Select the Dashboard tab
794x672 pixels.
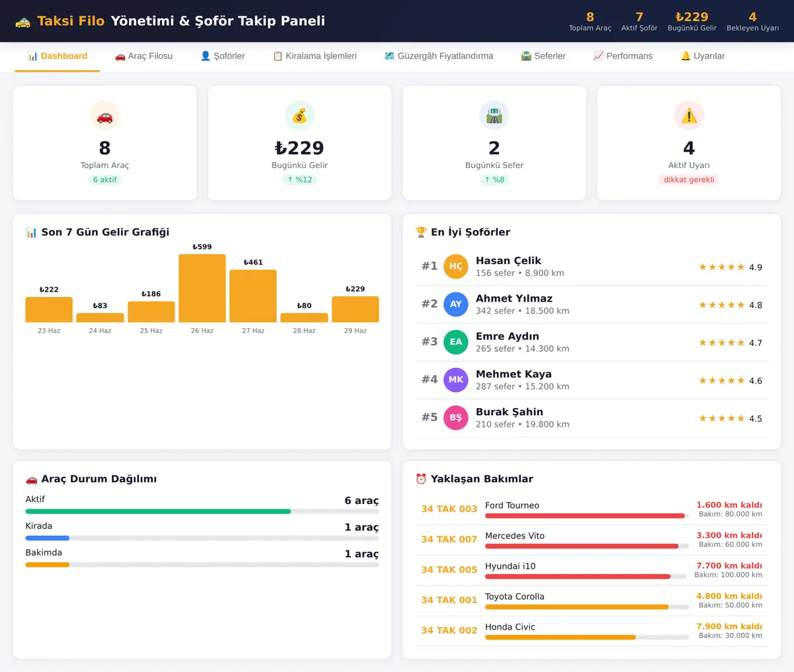pos(58,56)
